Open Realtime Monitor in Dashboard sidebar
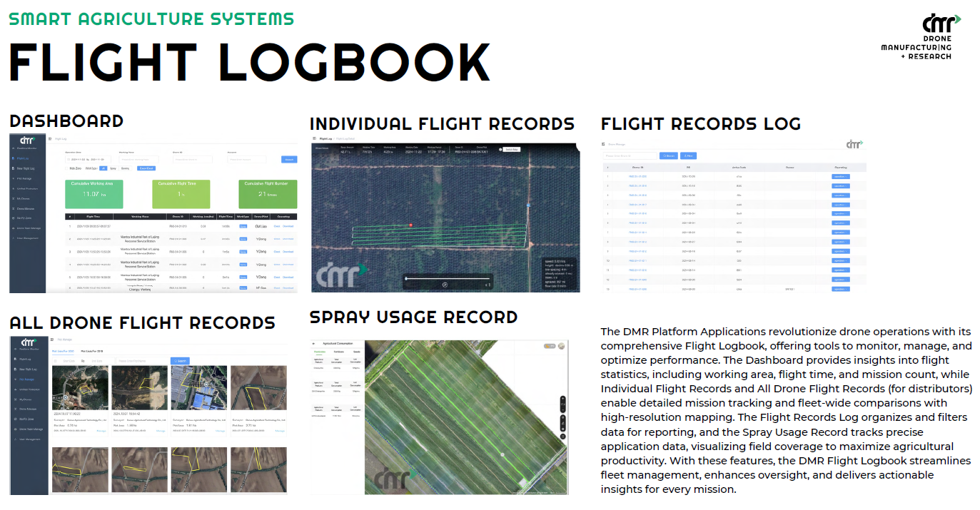Viewport: 980px width, 510px height. click(26, 148)
